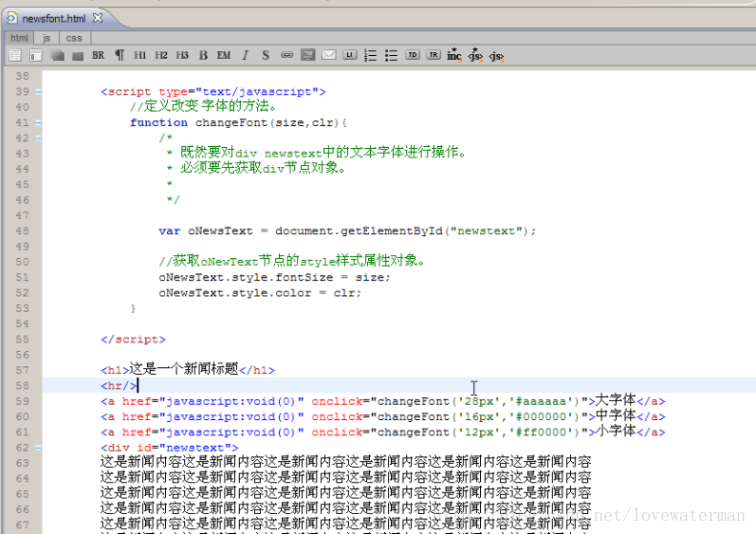
Task: Click the js icon with down arrow
Action: 475,55
